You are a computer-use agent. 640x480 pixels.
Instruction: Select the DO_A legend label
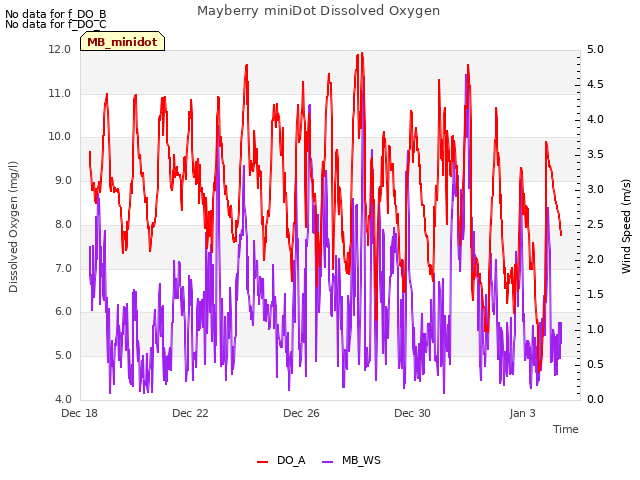tap(291, 460)
